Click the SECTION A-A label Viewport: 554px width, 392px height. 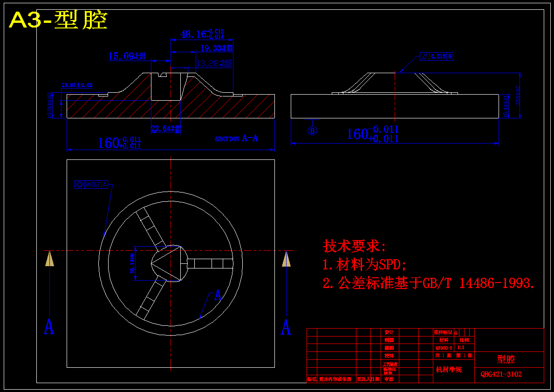(237, 138)
